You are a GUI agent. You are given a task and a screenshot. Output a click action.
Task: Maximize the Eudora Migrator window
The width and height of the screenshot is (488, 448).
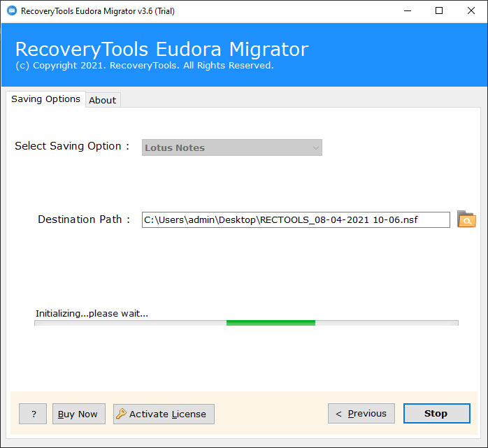coord(439,11)
